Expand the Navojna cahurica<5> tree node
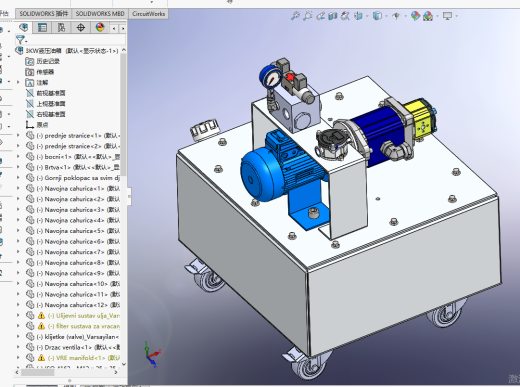Viewport: 520px width, 387px height. 18,231
